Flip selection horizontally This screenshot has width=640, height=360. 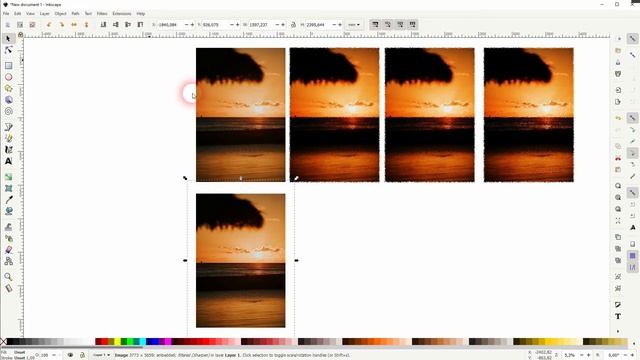click(x=74, y=25)
